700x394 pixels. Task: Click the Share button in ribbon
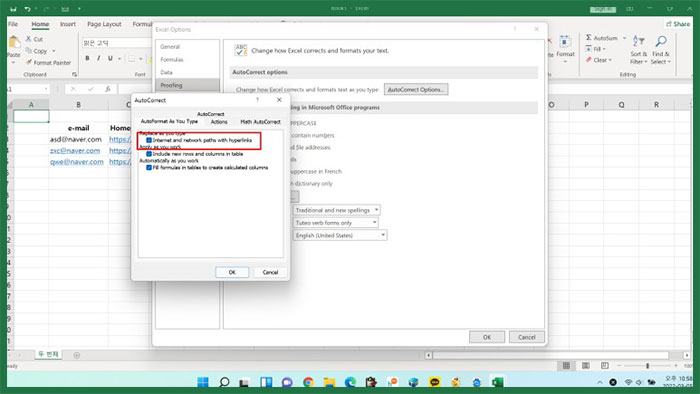[678, 24]
